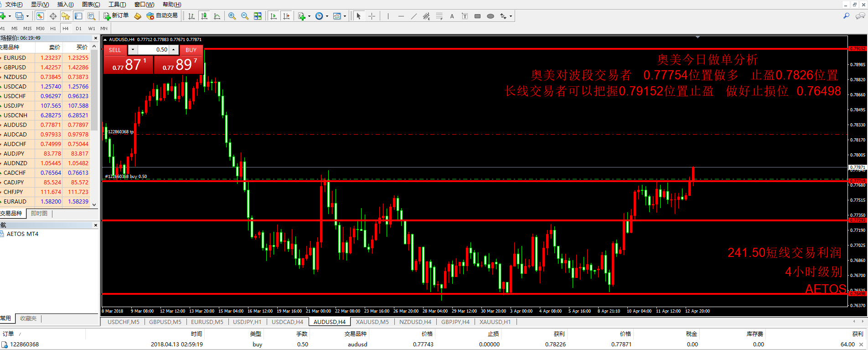Open MetaEditor yellow book icon

point(138,16)
